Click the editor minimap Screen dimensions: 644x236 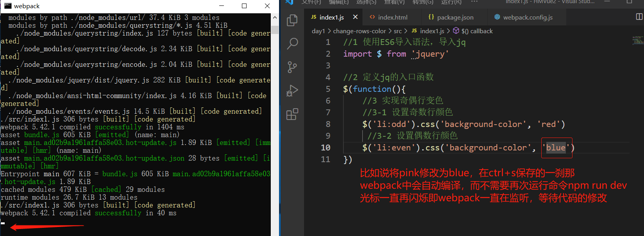click(637, 40)
